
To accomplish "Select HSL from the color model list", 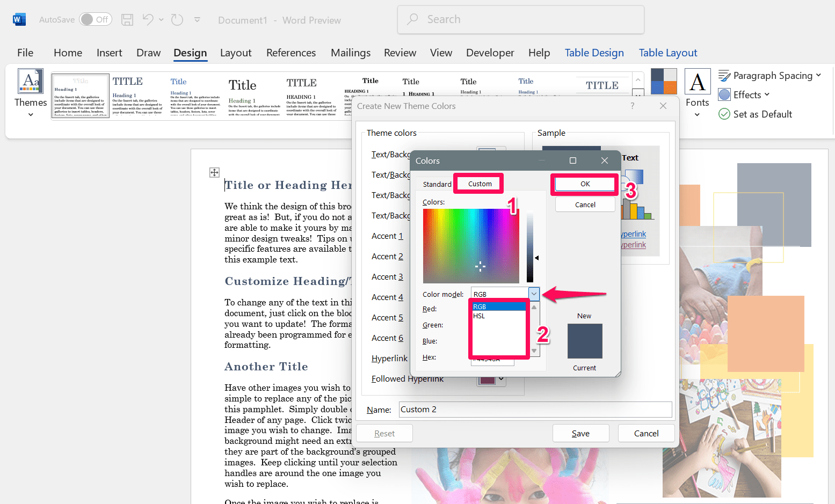I will tap(499, 316).
